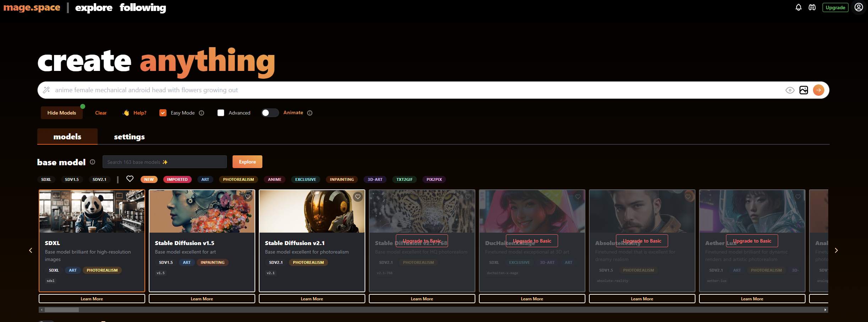Image resolution: width=868 pixels, height=322 pixels.
Task: Submit prompt with orange arrow button
Action: click(819, 90)
